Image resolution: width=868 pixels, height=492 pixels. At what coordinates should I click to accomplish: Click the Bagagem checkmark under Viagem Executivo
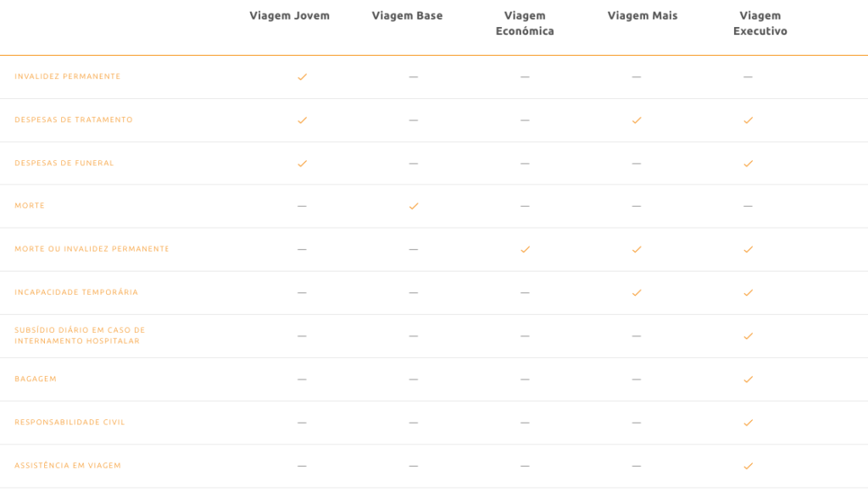748,379
